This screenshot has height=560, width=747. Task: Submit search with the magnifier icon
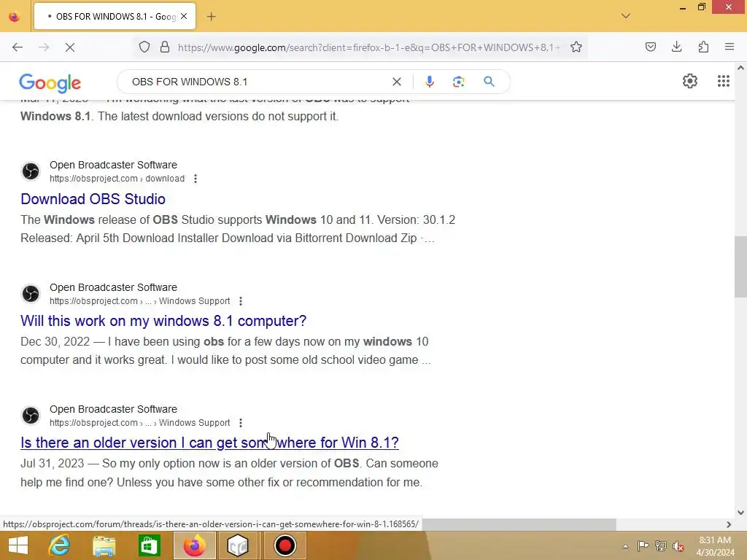[489, 82]
